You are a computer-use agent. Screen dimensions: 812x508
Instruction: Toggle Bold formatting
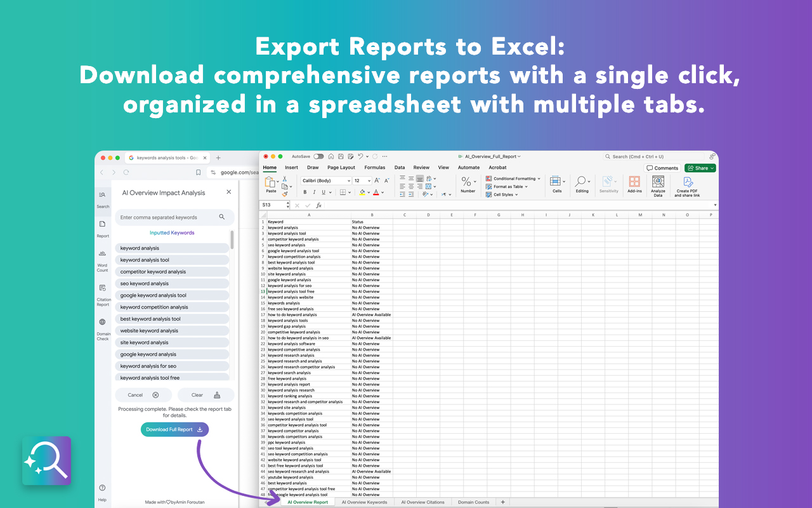(305, 192)
